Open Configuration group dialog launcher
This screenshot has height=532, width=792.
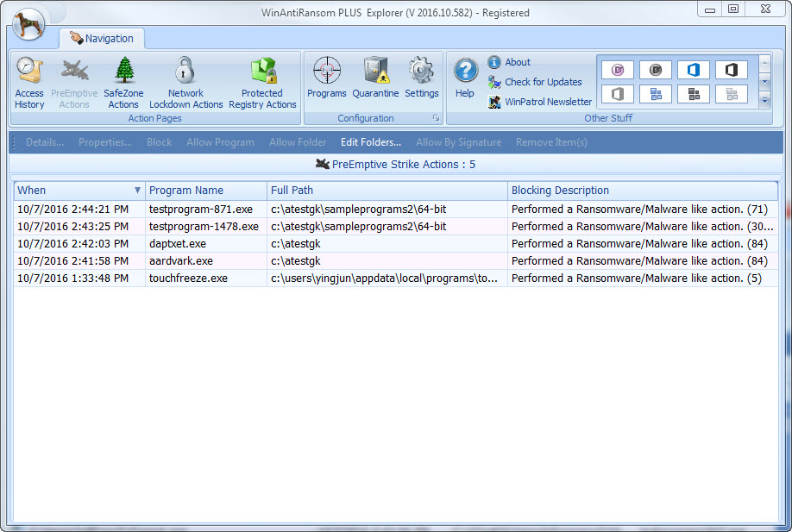click(x=436, y=118)
